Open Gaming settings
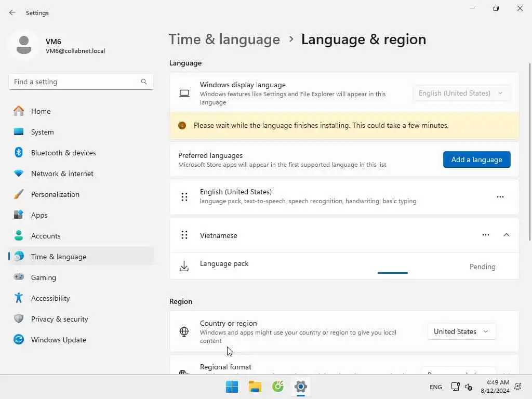532x399 pixels. click(x=81, y=277)
